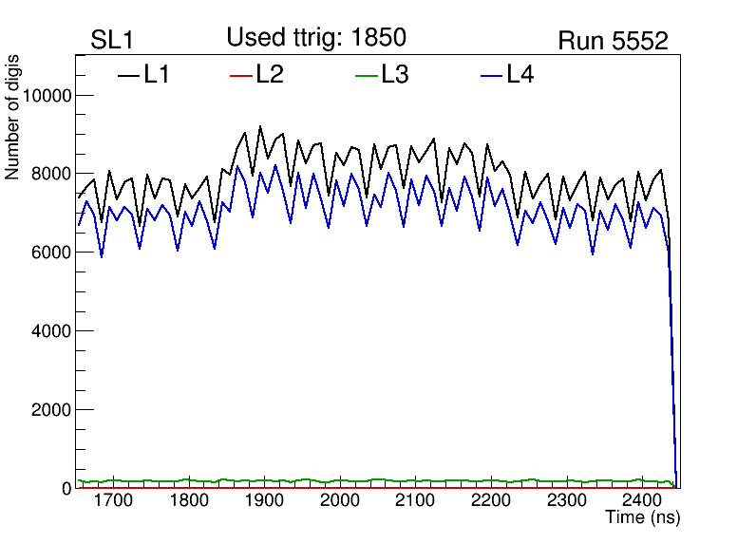
Task: Select the 'Time (ns)' x-axis title
Action: (643, 518)
